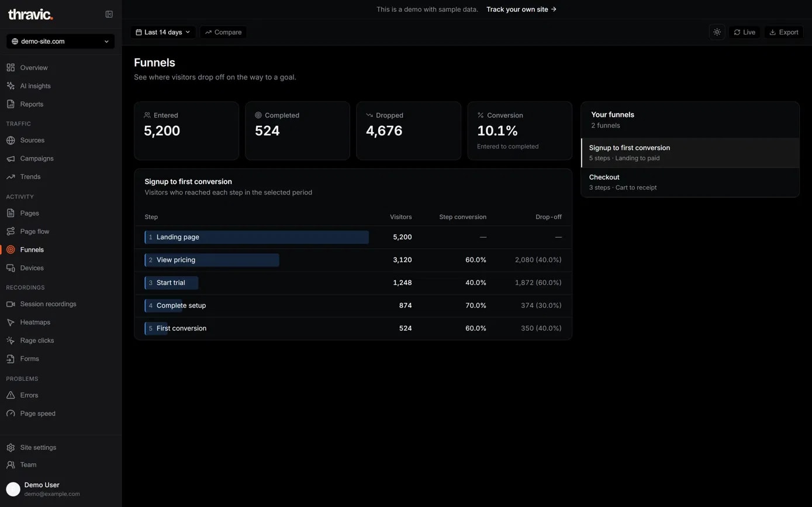Click the Heatmaps cursor icon
Image resolution: width=812 pixels, height=507 pixels.
pos(11,322)
